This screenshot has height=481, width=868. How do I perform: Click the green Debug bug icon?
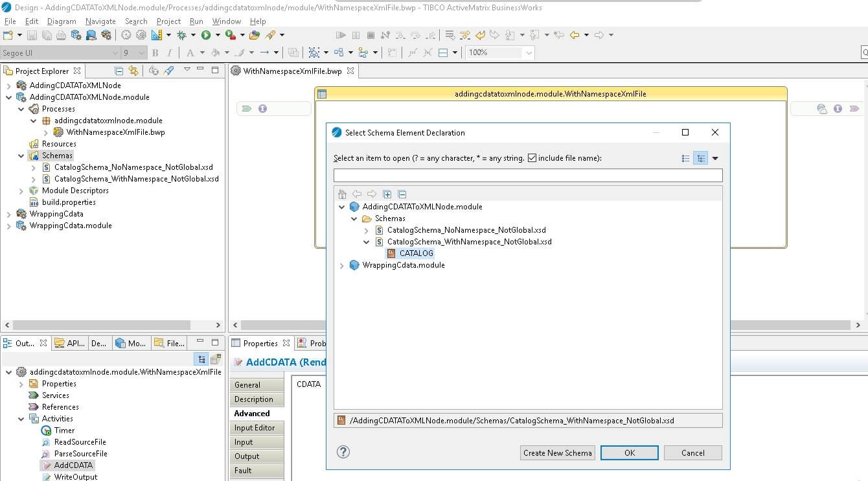[182, 35]
